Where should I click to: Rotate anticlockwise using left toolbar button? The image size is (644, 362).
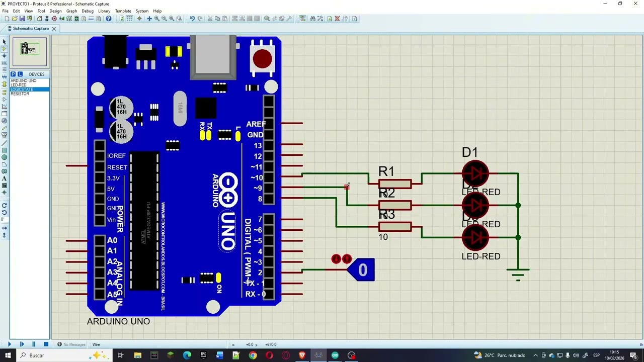click(x=4, y=212)
